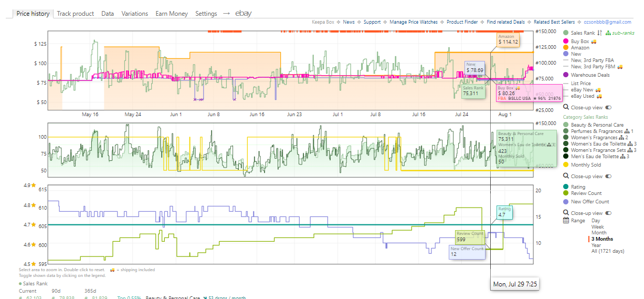Go to the Earn Money tab
644x299 pixels.
(172, 14)
